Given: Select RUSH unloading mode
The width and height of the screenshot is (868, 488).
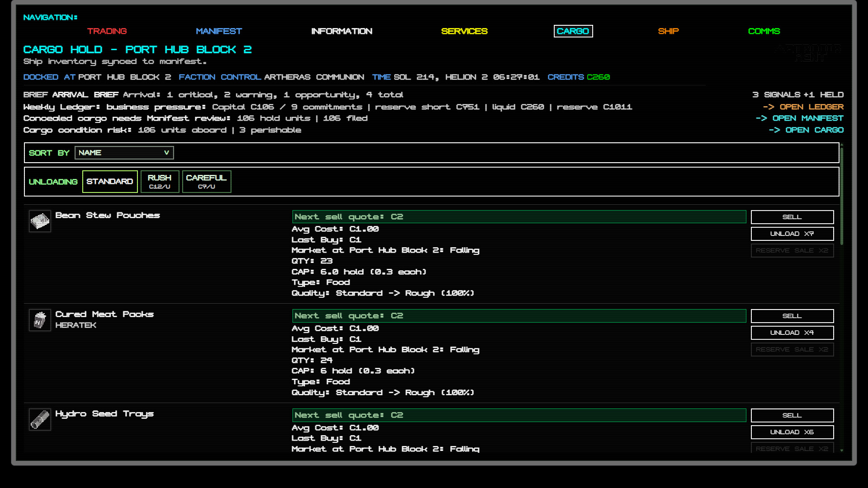Looking at the screenshot, I should (160, 182).
